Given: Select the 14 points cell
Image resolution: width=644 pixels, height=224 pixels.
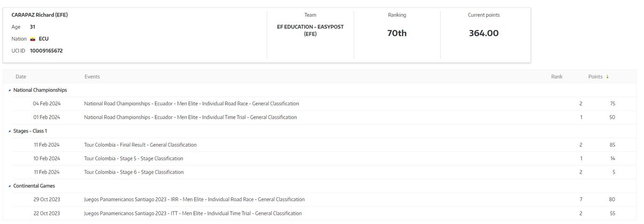Looking at the screenshot, I should pyautogui.click(x=612, y=158).
